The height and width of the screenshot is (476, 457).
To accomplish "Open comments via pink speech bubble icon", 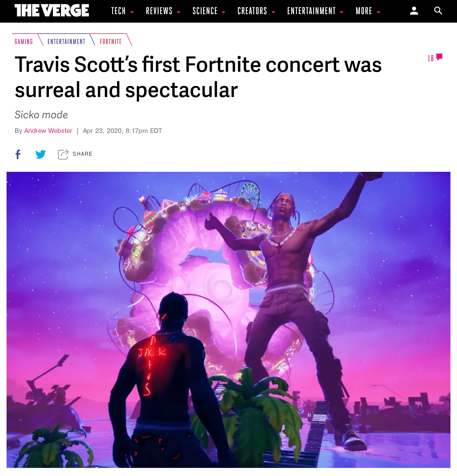I will coord(439,57).
